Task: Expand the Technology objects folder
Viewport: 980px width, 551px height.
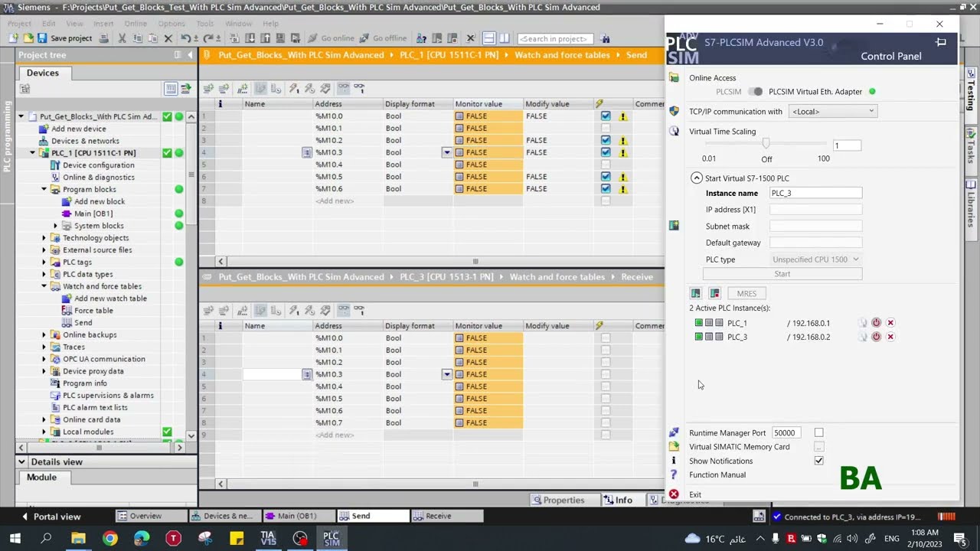Action: pos(44,238)
